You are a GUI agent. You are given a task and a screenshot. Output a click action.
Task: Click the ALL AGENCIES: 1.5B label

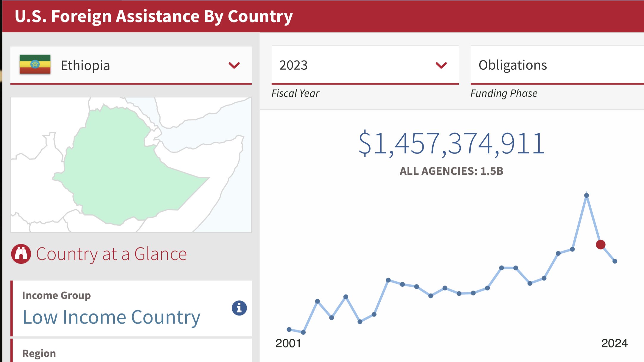click(x=451, y=171)
